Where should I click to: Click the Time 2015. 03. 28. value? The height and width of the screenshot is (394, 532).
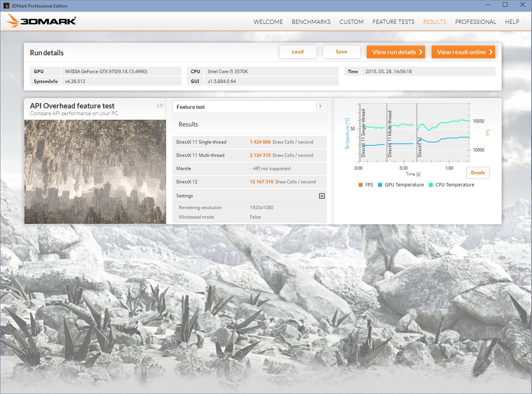coord(389,71)
